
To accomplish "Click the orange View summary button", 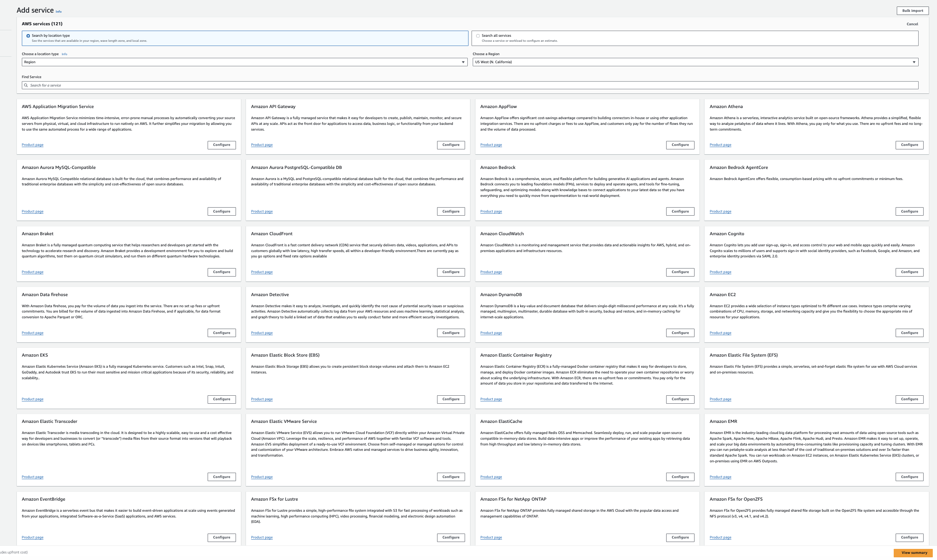I will pyautogui.click(x=914, y=553).
